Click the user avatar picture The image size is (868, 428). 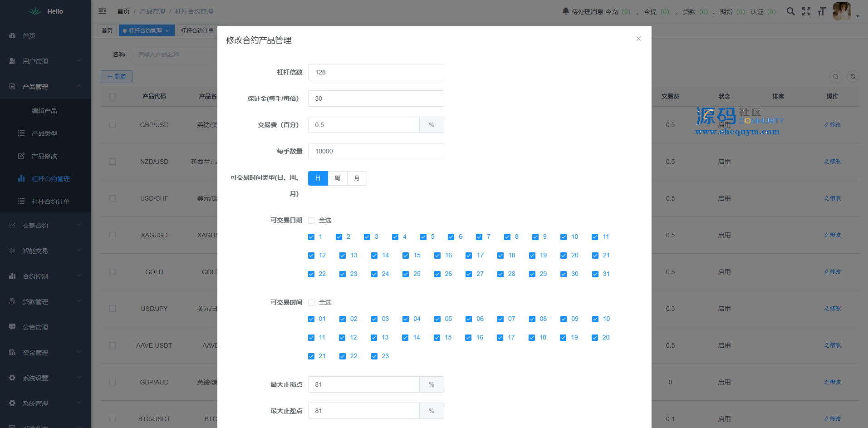coord(842,11)
